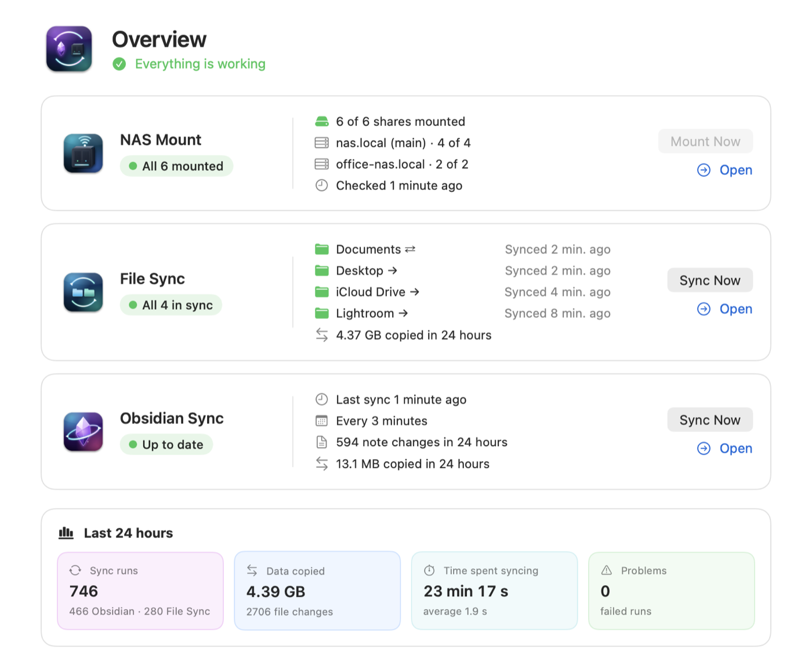Click the Mount Now button
This screenshot has height=667, width=812.
[x=705, y=142]
